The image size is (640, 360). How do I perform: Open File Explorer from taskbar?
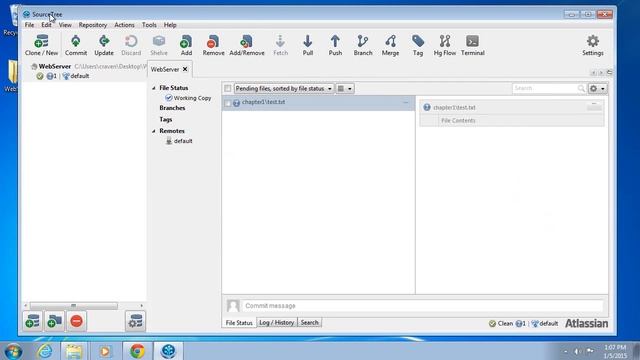pyautogui.click(x=74, y=351)
